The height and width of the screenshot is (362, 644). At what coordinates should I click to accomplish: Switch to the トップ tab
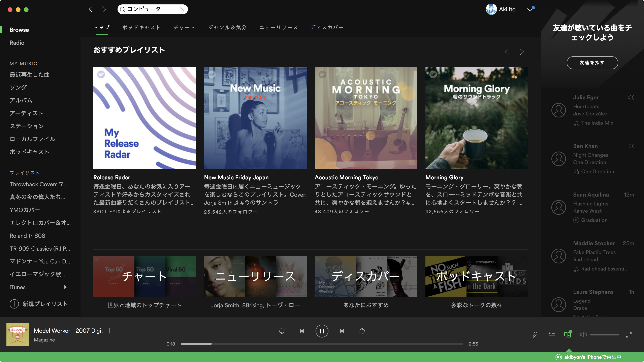[x=101, y=28]
